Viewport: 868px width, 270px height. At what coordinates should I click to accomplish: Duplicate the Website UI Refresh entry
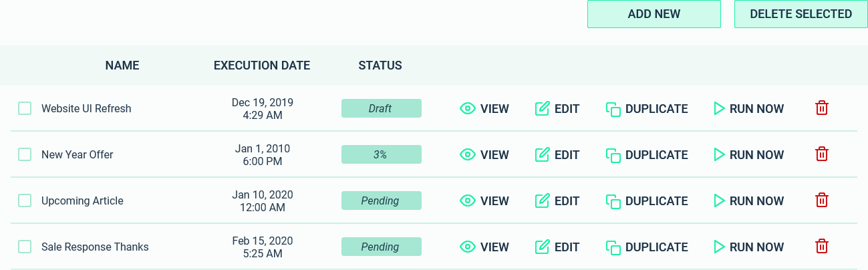point(647,108)
